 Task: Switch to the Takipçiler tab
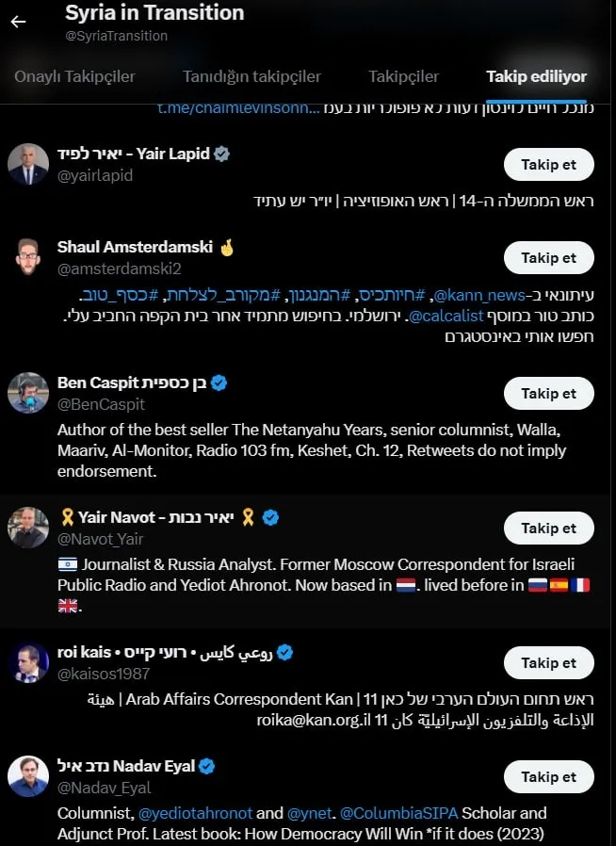(403, 76)
